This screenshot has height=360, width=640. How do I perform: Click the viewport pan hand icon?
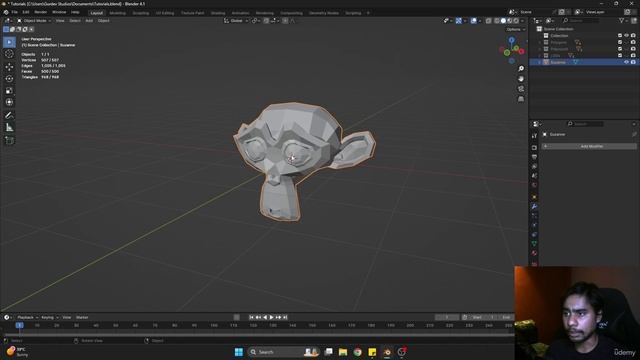point(521,79)
